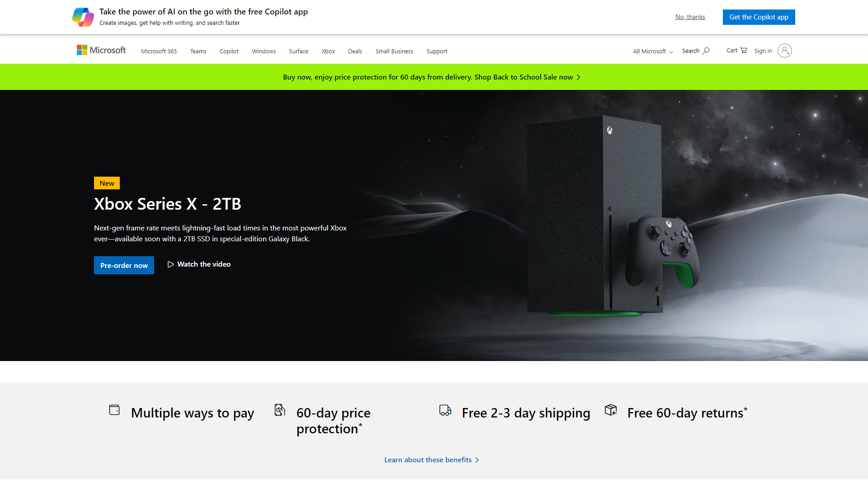Select Microsoft 365 in the navigation bar
The height and width of the screenshot is (488, 868).
[x=159, y=51]
